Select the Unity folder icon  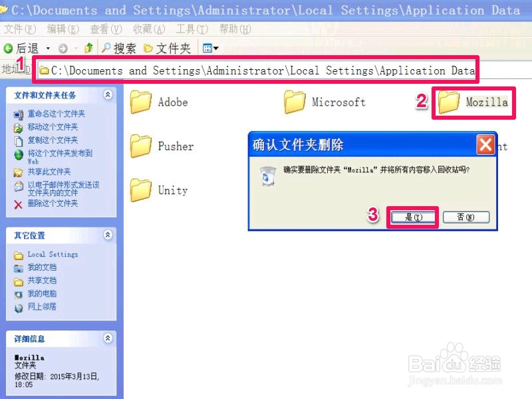(141, 190)
